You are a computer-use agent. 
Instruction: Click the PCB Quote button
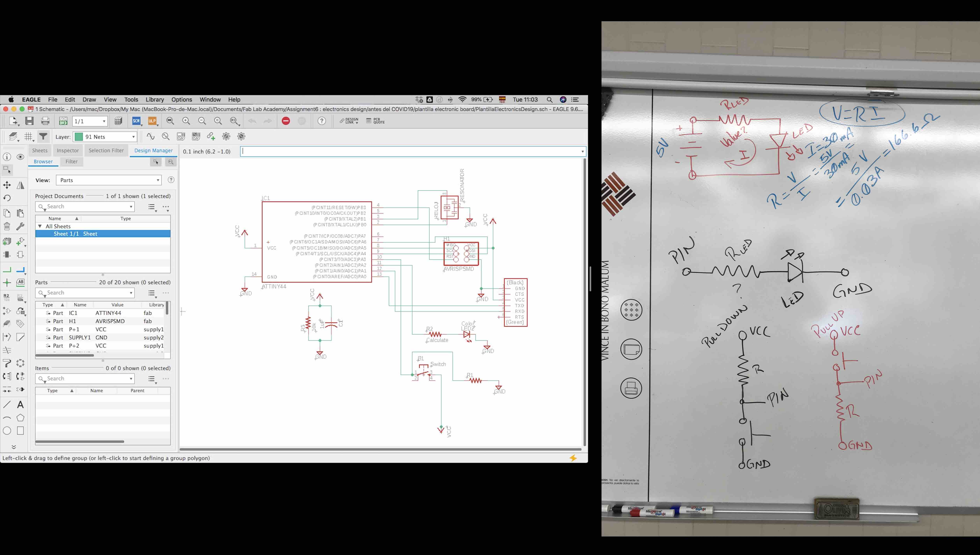tap(376, 121)
